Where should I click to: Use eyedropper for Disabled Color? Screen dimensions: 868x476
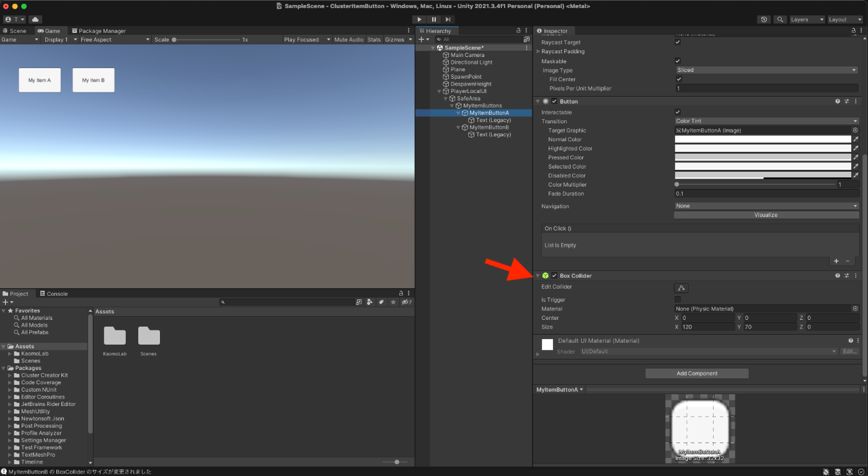point(856,175)
